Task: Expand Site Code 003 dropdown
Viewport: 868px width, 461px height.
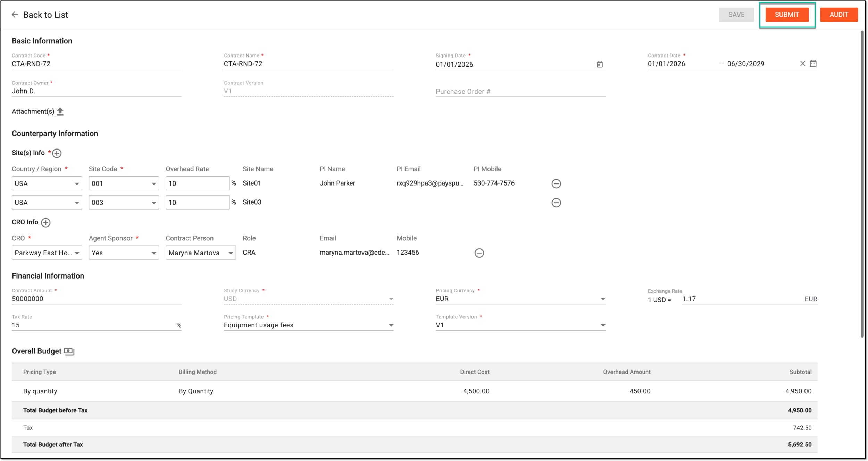Action: pos(124,203)
